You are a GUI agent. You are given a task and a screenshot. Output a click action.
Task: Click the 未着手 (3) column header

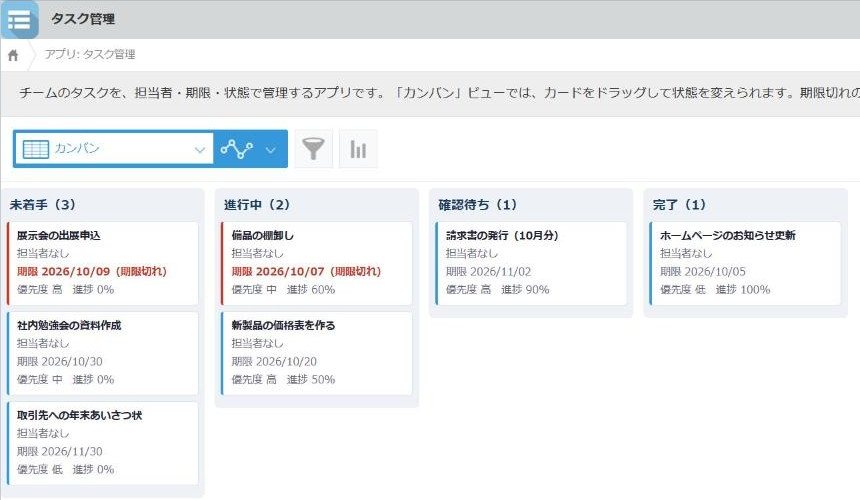click(x=43, y=205)
